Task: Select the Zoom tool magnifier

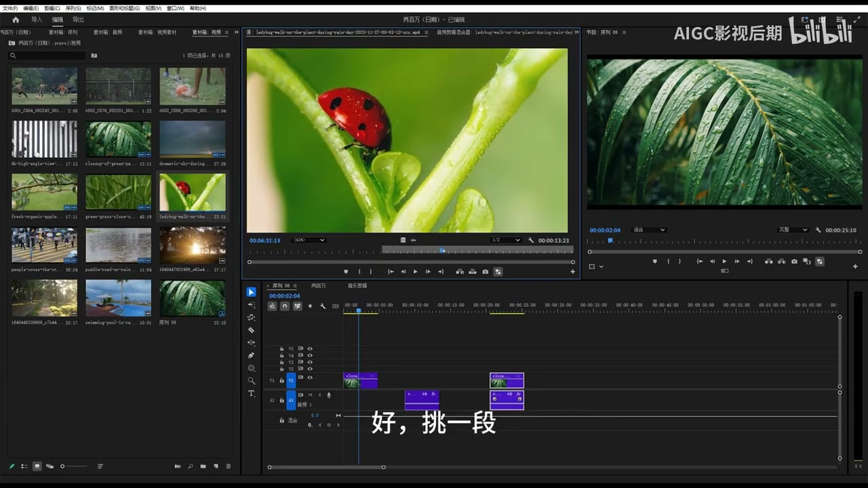Action: 251,381
